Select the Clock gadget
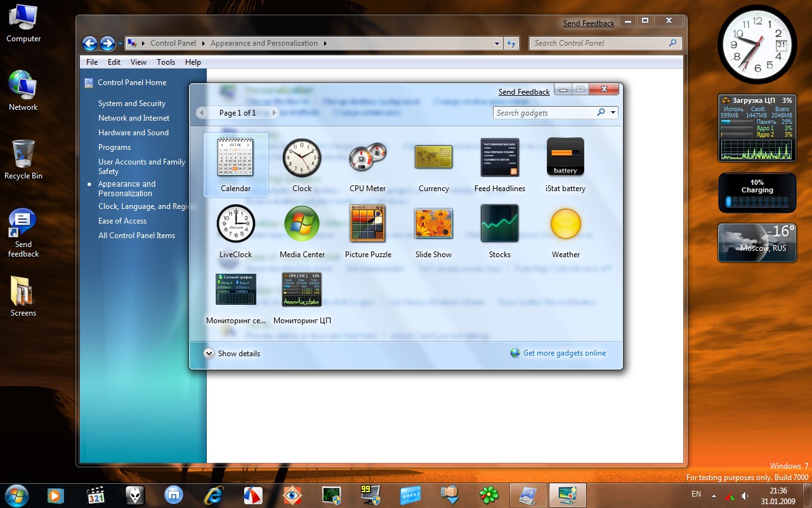The height and width of the screenshot is (508, 812). 302,164
